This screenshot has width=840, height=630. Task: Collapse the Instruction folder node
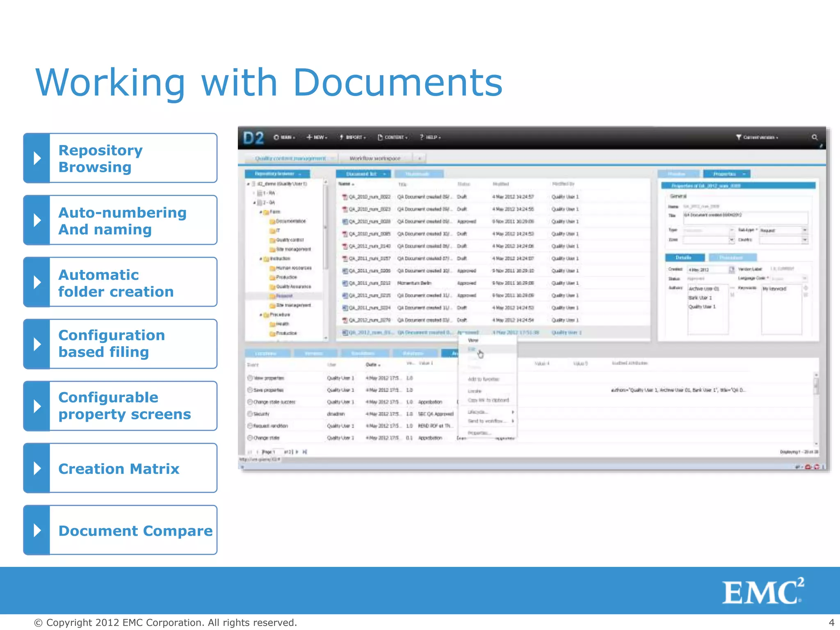[261, 259]
